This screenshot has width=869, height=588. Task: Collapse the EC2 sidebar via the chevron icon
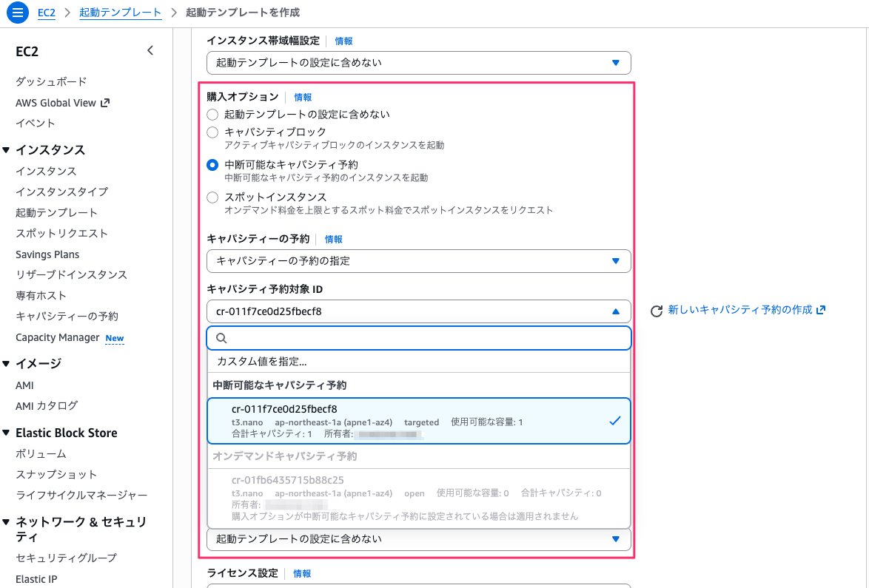click(150, 50)
